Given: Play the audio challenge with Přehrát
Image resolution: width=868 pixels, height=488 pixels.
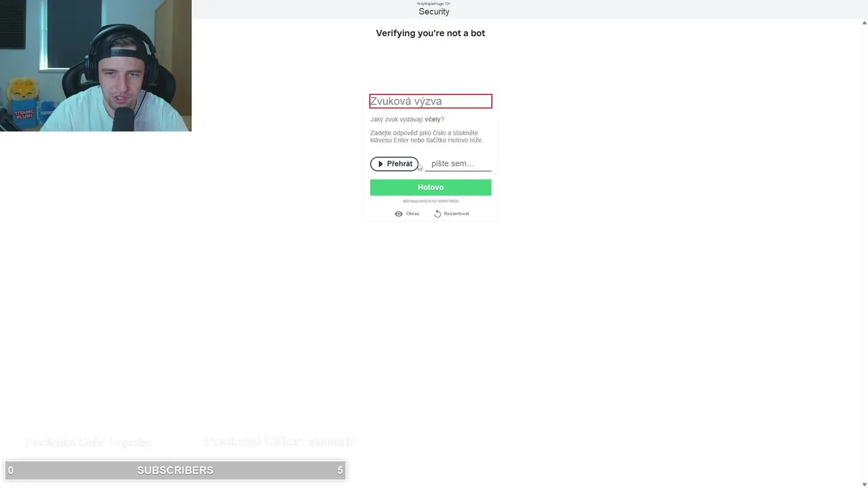Looking at the screenshot, I should (394, 164).
